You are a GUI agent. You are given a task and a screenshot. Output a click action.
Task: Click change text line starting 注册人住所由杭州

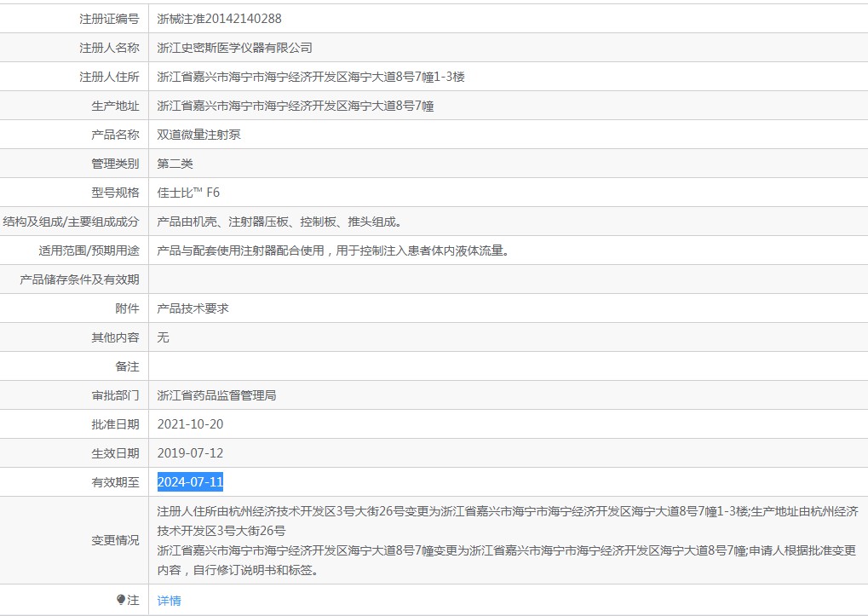[508, 511]
